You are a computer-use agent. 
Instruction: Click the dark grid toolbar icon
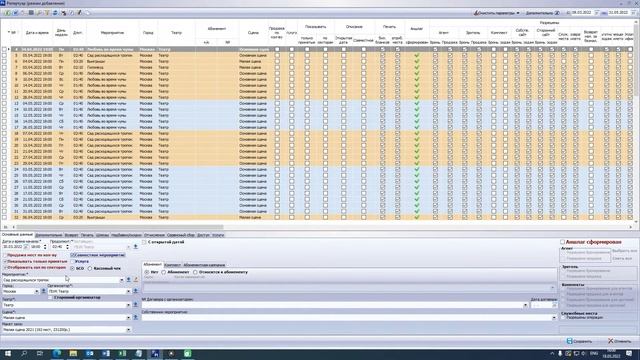31,13
